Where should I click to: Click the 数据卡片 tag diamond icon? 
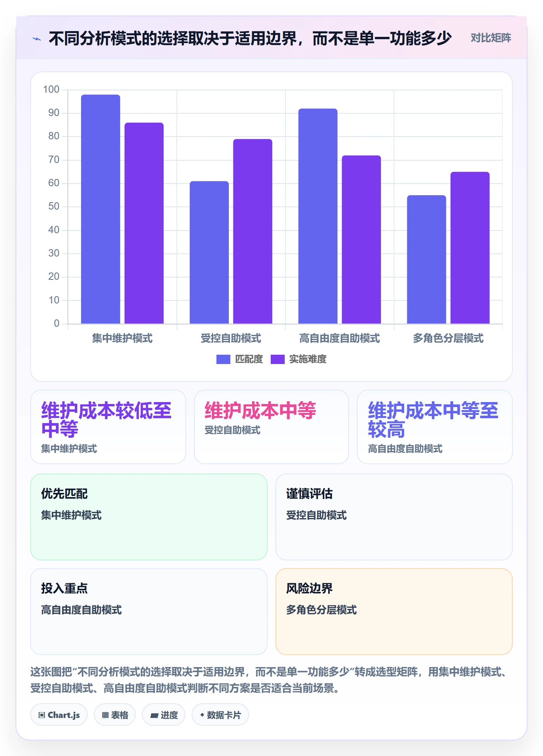202,715
